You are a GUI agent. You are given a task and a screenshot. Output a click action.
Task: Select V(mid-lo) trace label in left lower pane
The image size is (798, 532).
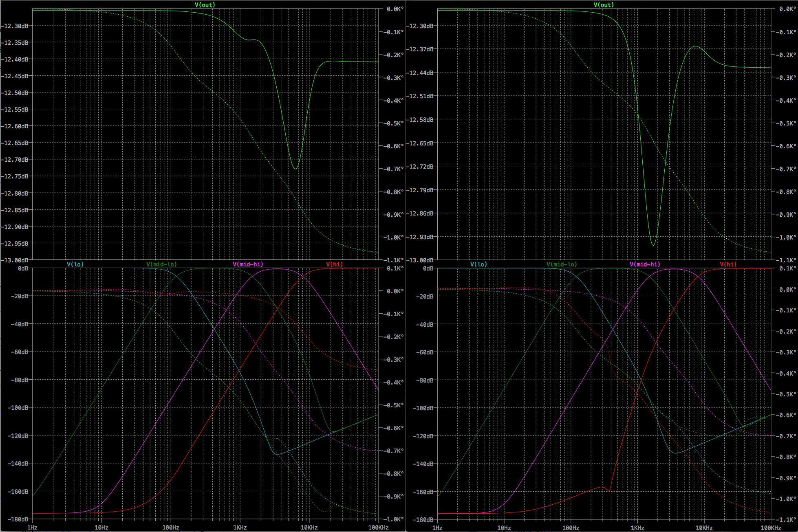pyautogui.click(x=161, y=264)
